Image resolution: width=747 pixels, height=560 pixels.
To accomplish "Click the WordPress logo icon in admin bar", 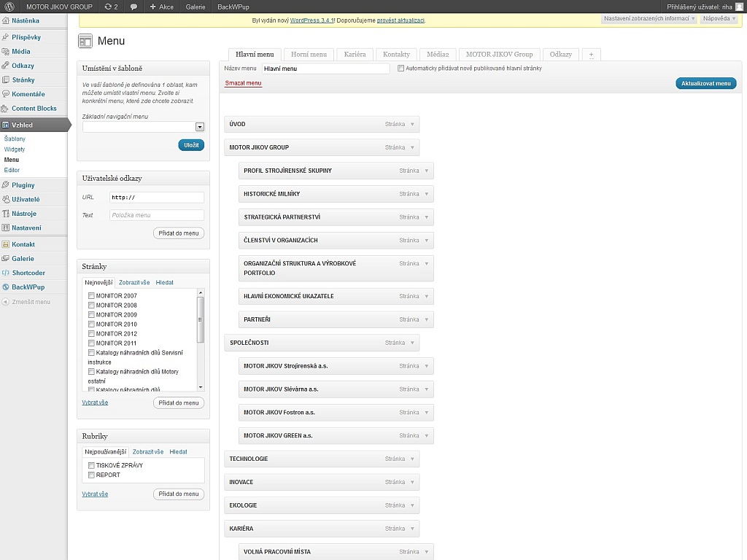I will pyautogui.click(x=9, y=7).
